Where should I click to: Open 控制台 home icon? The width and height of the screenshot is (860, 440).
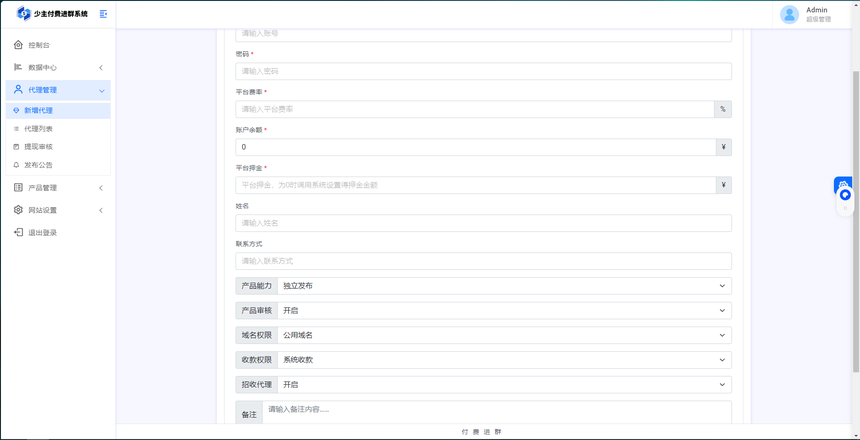point(18,45)
